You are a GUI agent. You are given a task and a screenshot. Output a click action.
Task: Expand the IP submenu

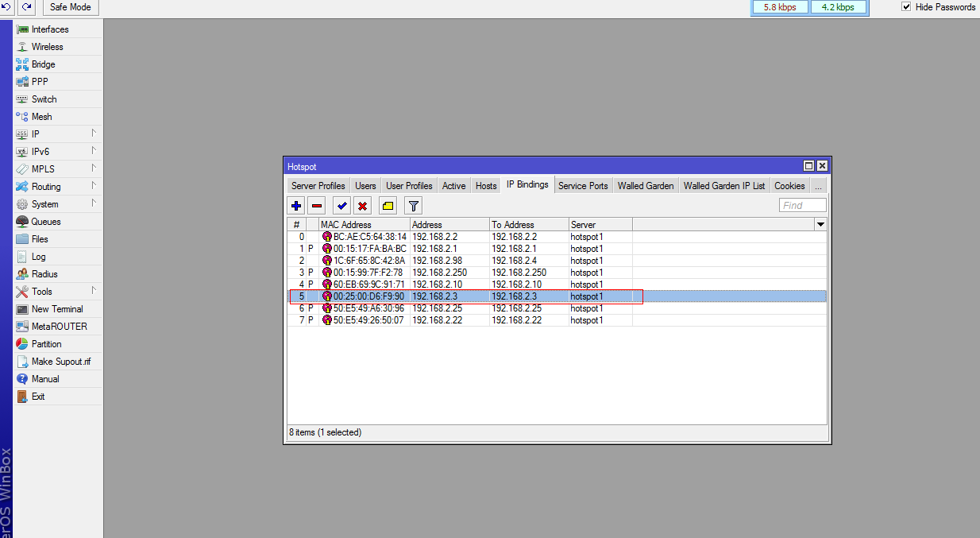pos(93,134)
